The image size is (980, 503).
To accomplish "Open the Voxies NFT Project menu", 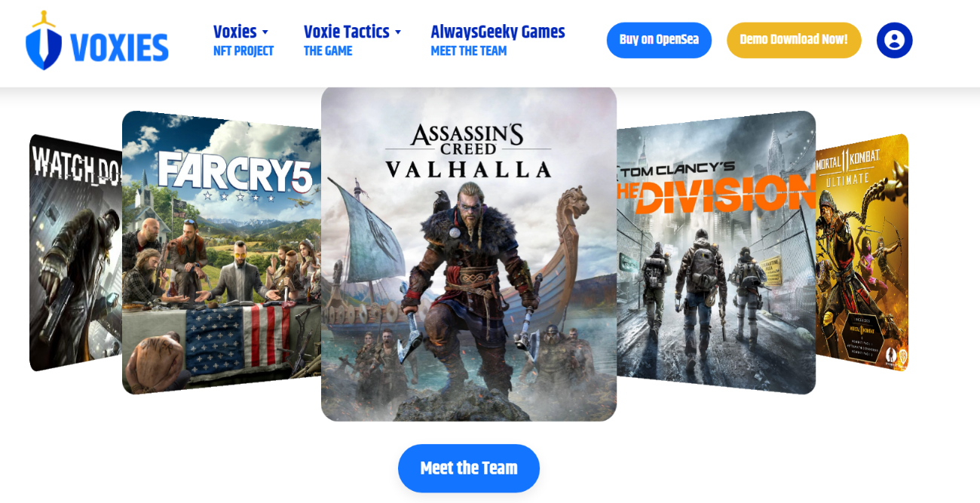I will pos(243,41).
